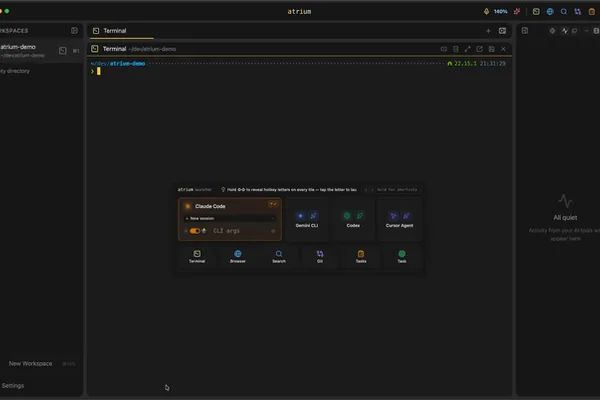This screenshot has width=600, height=400.
Task: Toggle the activity pulse view in right panel
Action: [x=564, y=31]
